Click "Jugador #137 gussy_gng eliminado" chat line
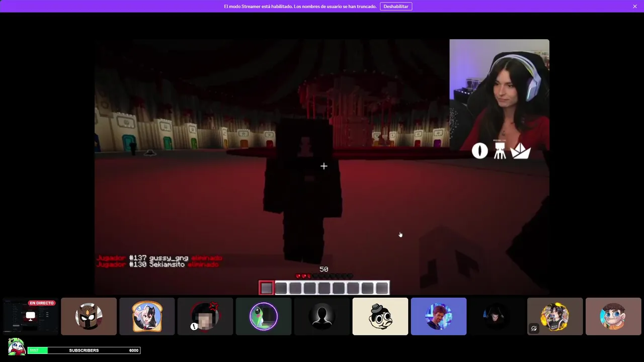The image size is (644, 362). point(159,258)
